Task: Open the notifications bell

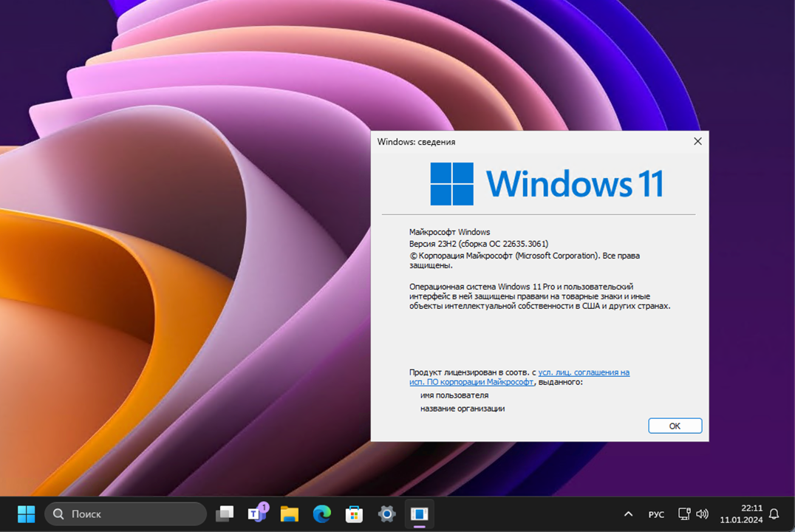Action: [x=774, y=513]
